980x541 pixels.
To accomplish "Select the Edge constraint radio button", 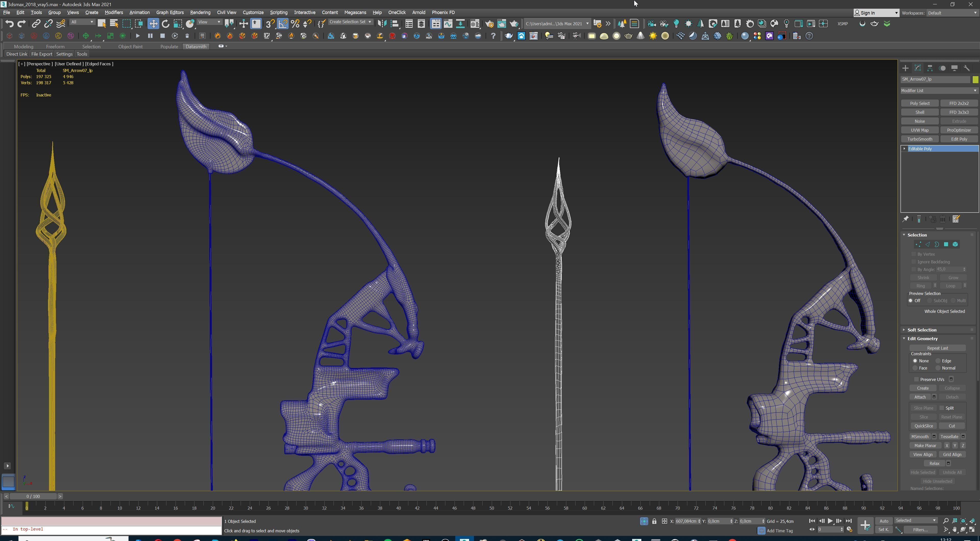I will pyautogui.click(x=938, y=361).
